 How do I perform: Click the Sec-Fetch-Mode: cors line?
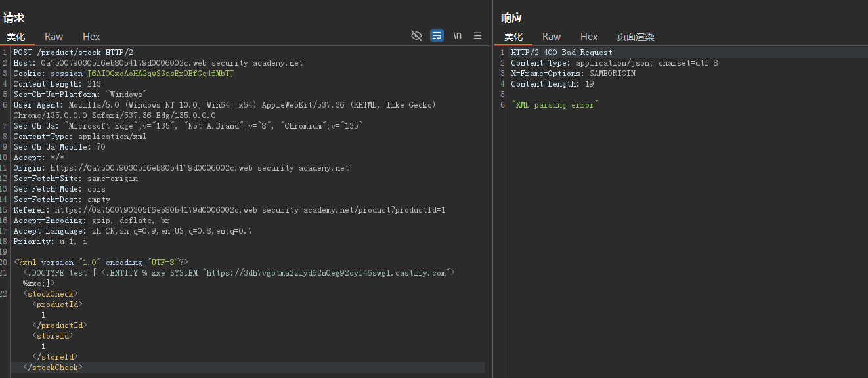59,189
